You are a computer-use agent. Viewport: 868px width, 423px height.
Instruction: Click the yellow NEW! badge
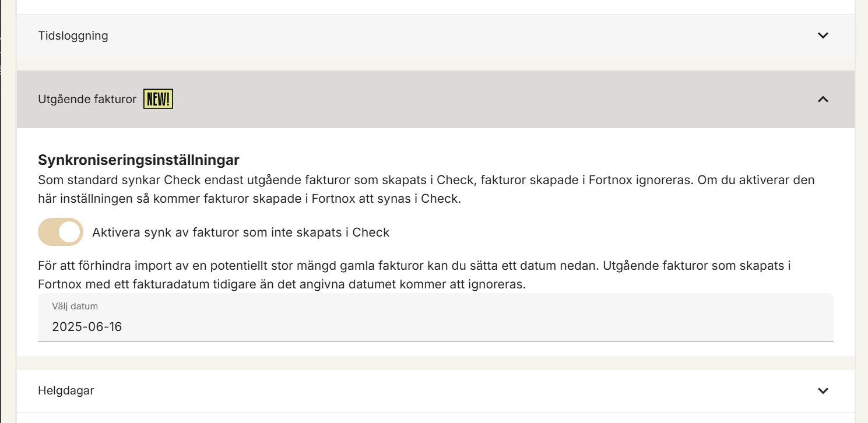click(159, 100)
